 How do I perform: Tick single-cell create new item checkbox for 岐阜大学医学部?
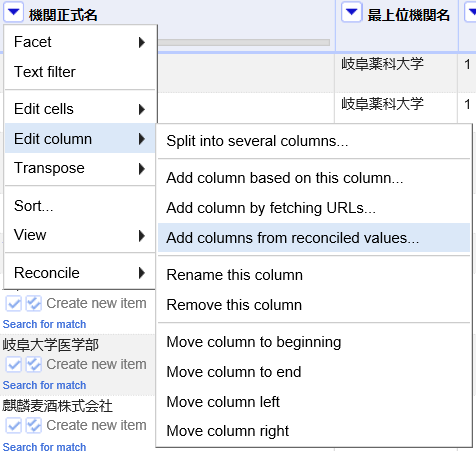point(14,364)
